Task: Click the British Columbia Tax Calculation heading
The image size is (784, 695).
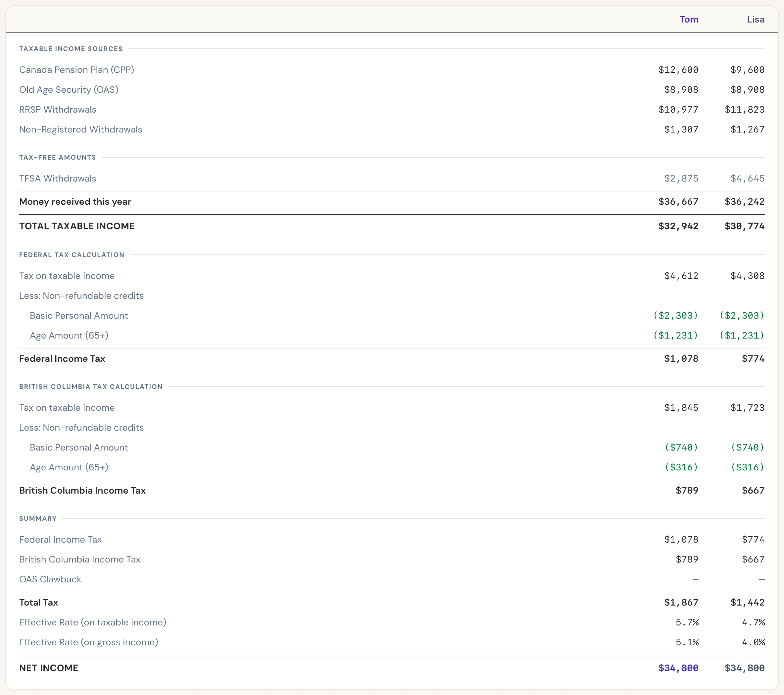Action: point(91,387)
